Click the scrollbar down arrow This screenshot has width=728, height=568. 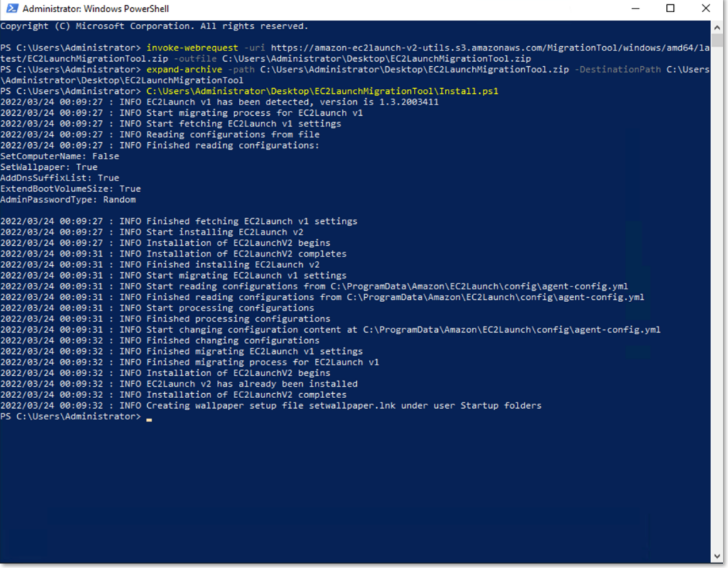pos(717,555)
